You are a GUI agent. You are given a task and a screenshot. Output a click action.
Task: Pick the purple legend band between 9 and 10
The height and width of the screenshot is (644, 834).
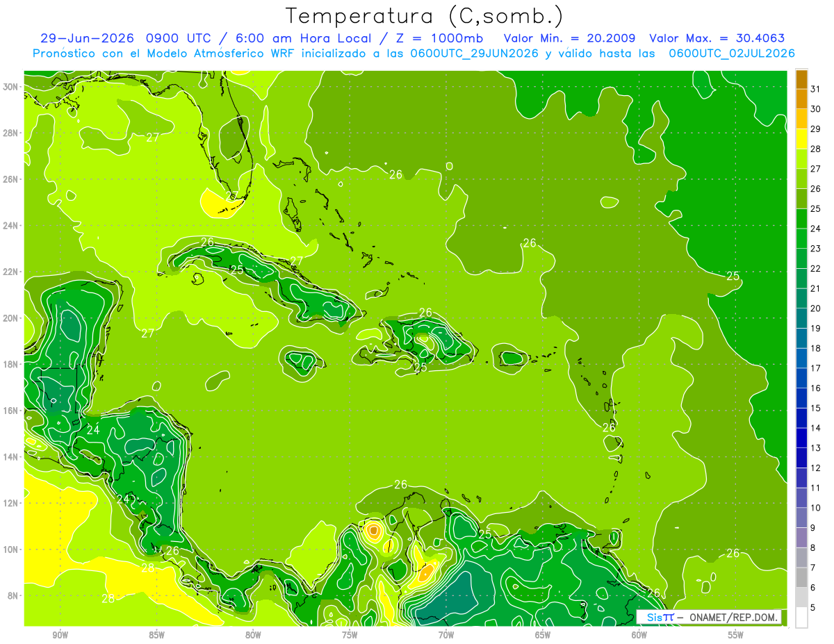801,518
